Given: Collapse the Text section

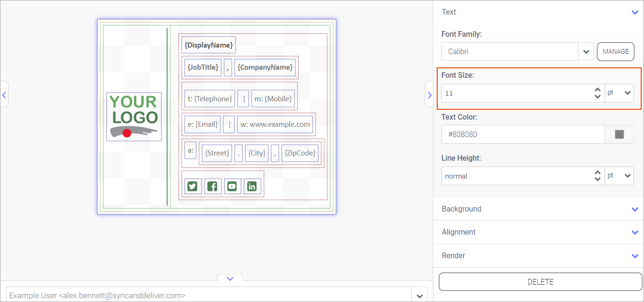Looking at the screenshot, I should coord(634,12).
